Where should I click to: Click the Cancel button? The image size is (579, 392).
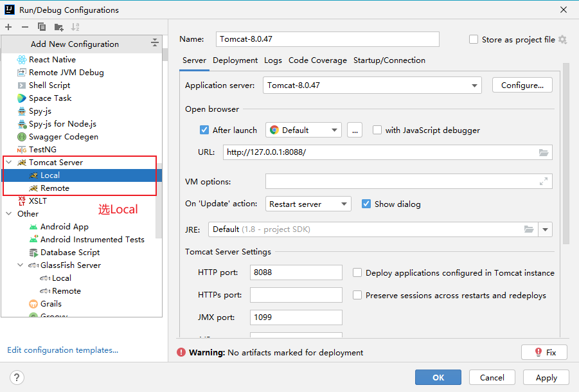point(492,377)
